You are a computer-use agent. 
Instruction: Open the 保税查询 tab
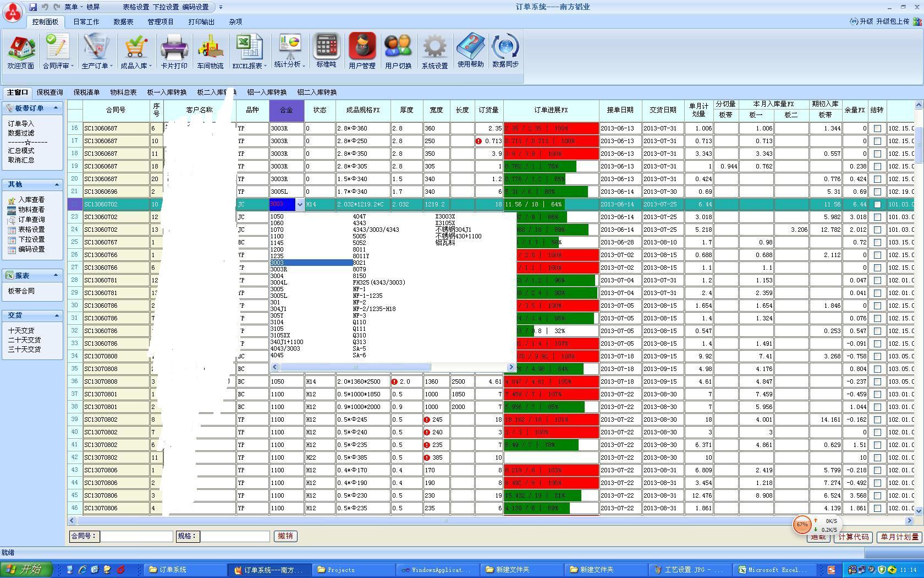tap(50, 92)
